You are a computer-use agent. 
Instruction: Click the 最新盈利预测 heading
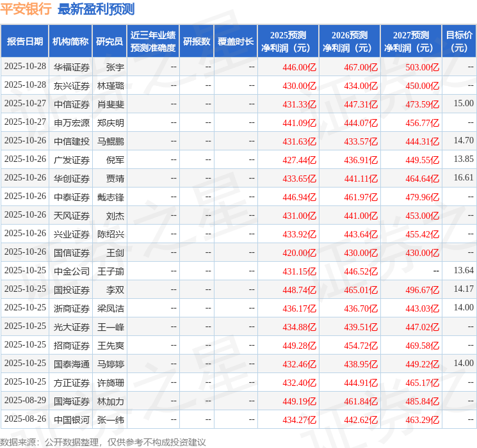click(96, 9)
